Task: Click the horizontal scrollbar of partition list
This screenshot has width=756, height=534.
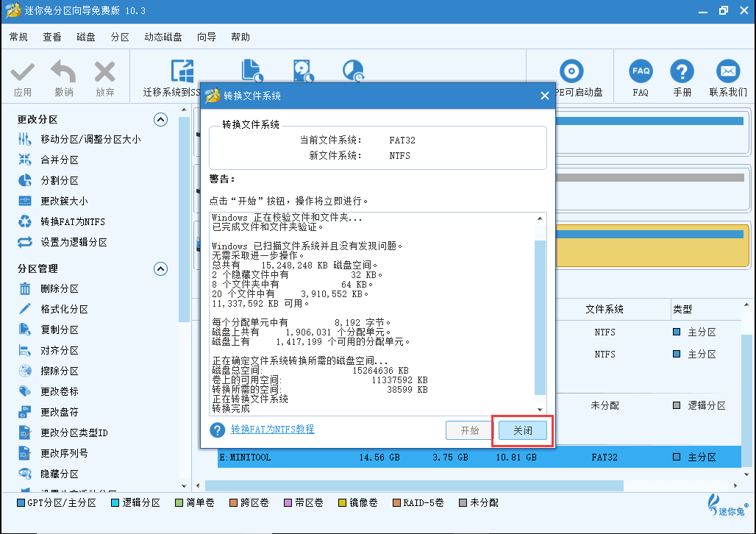Action: click(x=414, y=485)
